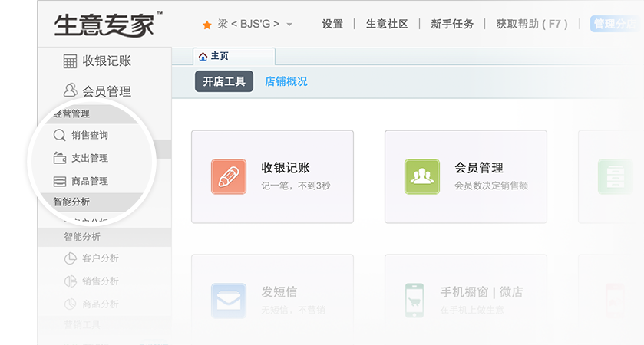Switch to the 店铺概况 tab
This screenshot has height=345, width=644.
286,81
